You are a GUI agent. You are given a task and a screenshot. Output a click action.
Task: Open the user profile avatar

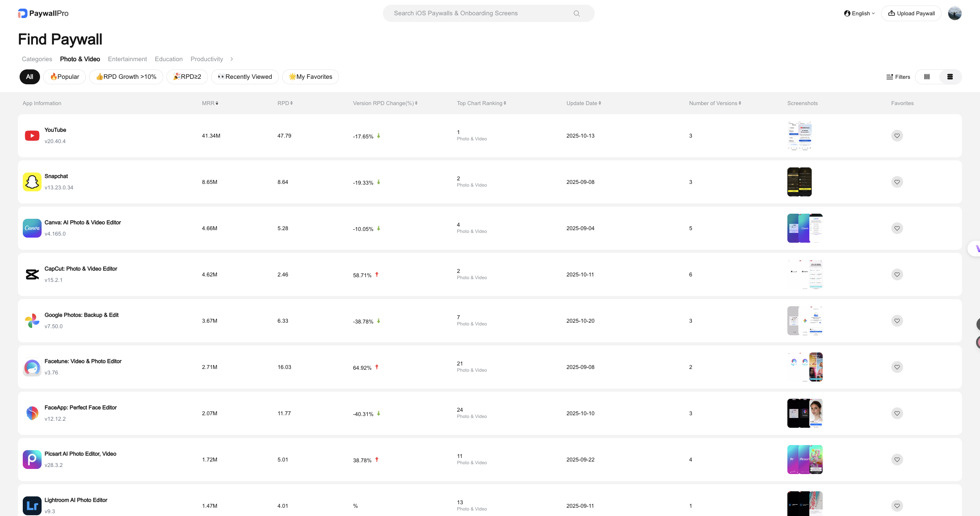point(954,13)
